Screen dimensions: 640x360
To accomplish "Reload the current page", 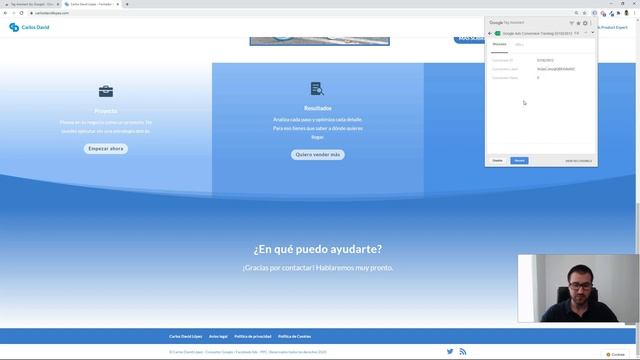I will [x=21, y=13].
